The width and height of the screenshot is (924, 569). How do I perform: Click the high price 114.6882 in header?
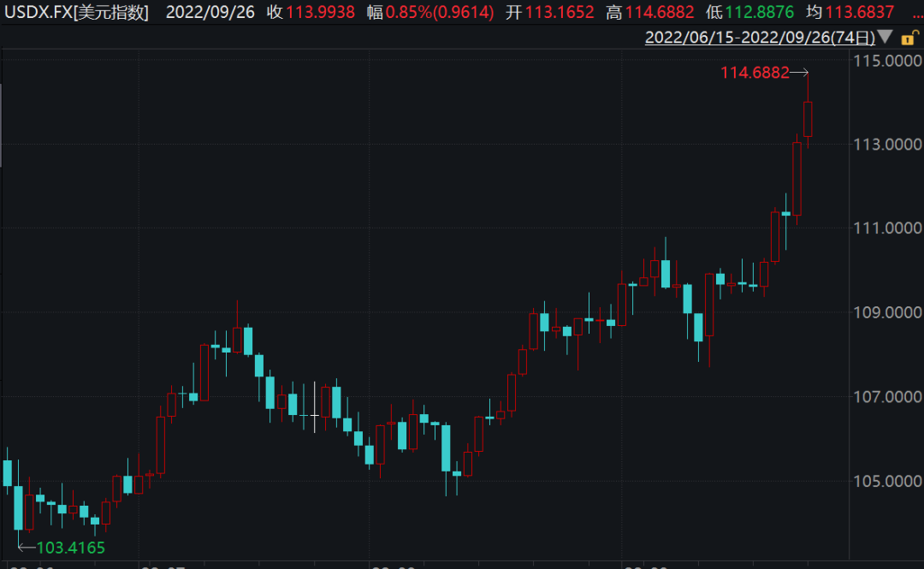coord(660,12)
